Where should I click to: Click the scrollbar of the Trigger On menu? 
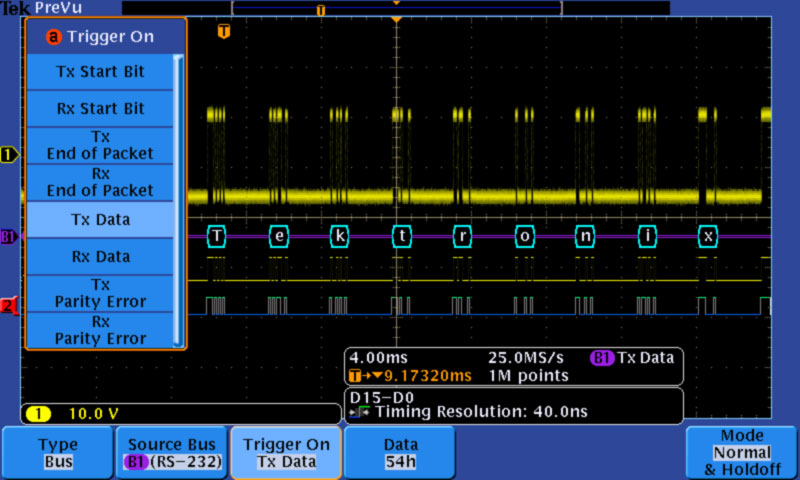pos(178,200)
